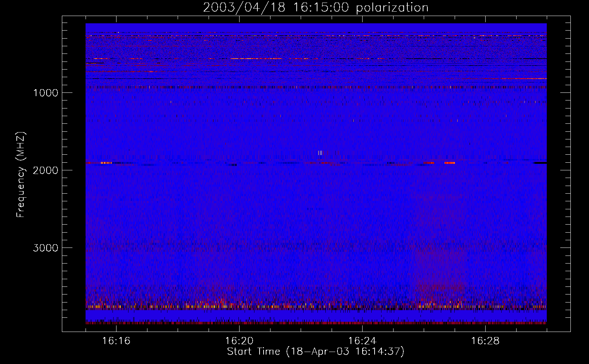Screen dimensions: 589x364
Task: Click the 16:20 time tick label
Action: click(x=239, y=341)
